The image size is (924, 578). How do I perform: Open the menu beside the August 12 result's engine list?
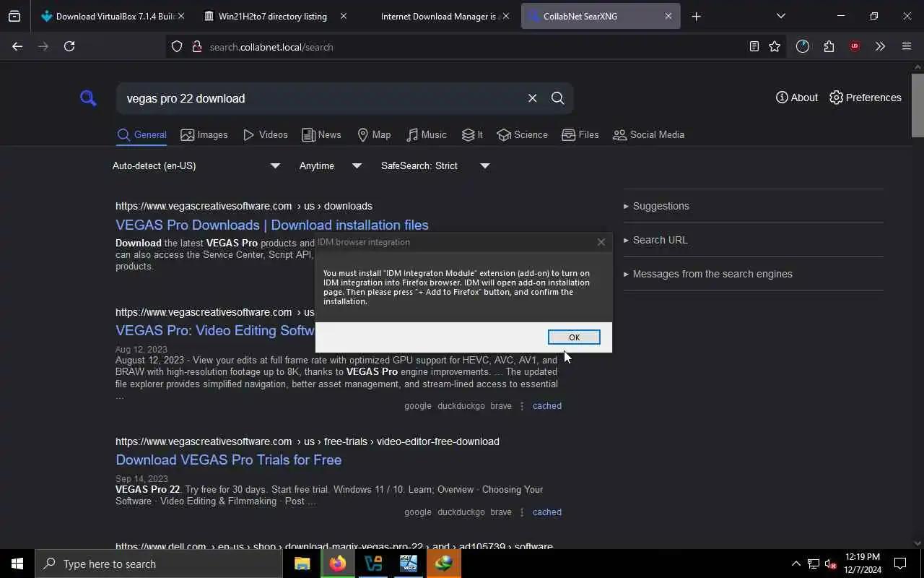(x=522, y=406)
